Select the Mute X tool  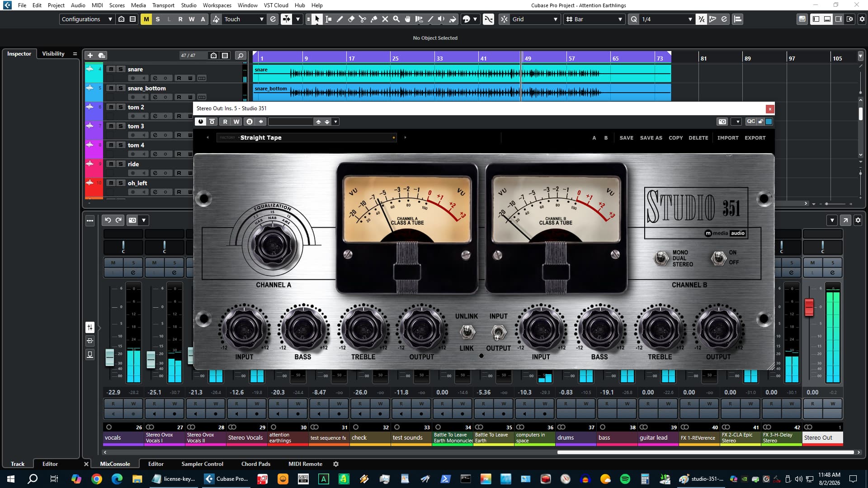(385, 19)
